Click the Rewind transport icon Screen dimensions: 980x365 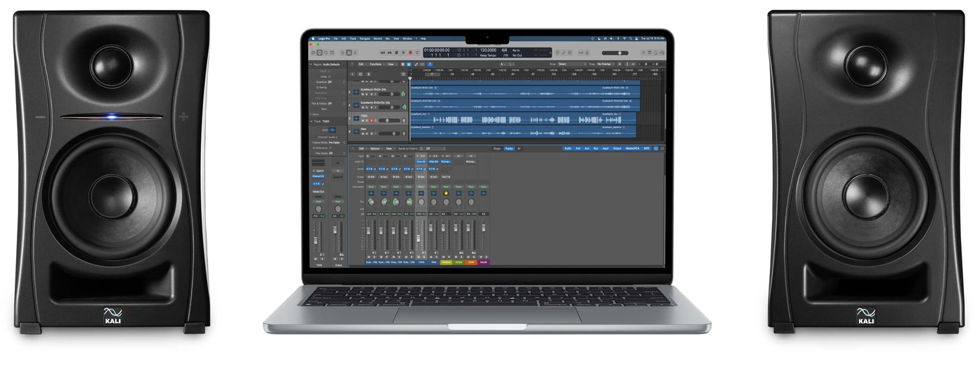tap(383, 52)
